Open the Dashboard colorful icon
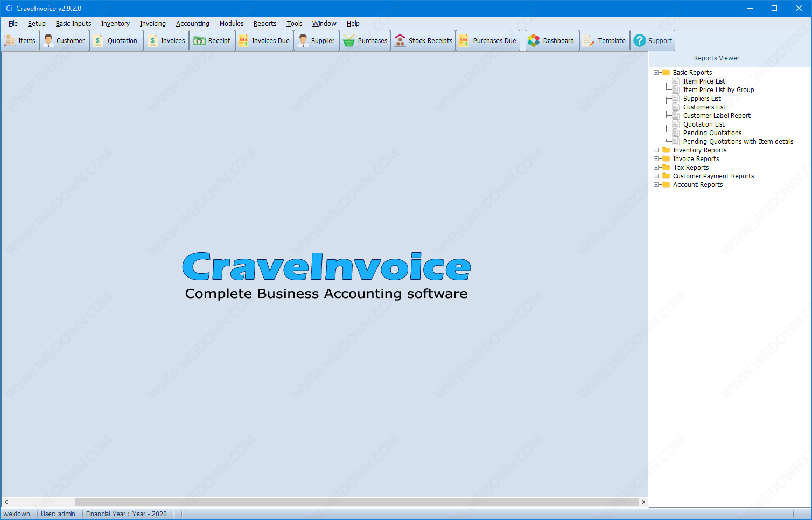Viewport: 812px width, 520px height. point(534,40)
